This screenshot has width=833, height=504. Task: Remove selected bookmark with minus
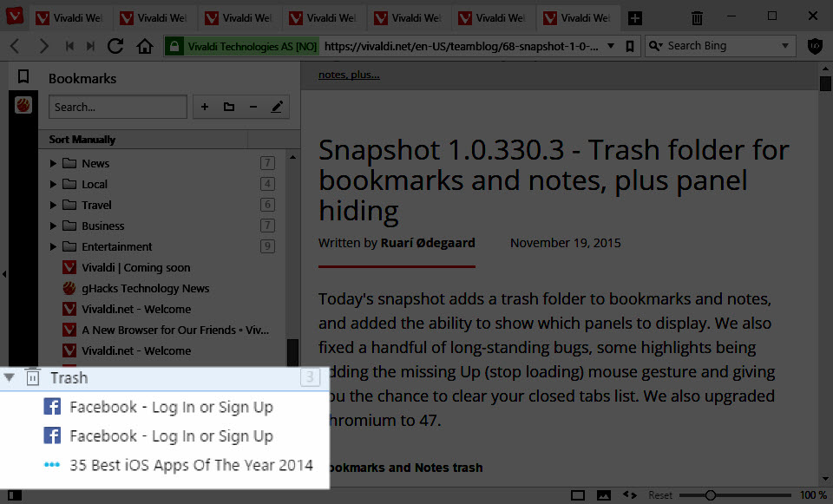pos(253,107)
